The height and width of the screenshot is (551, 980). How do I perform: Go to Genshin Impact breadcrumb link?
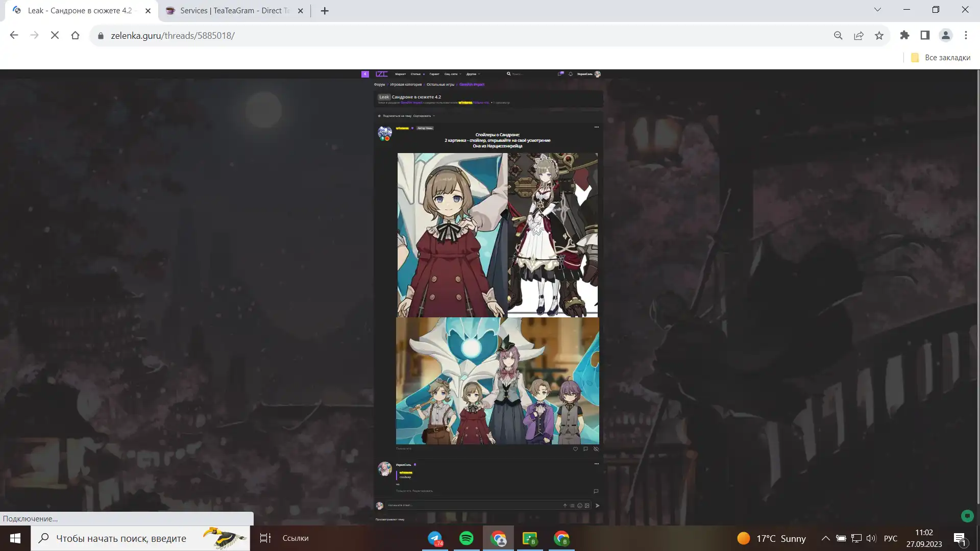click(x=472, y=85)
